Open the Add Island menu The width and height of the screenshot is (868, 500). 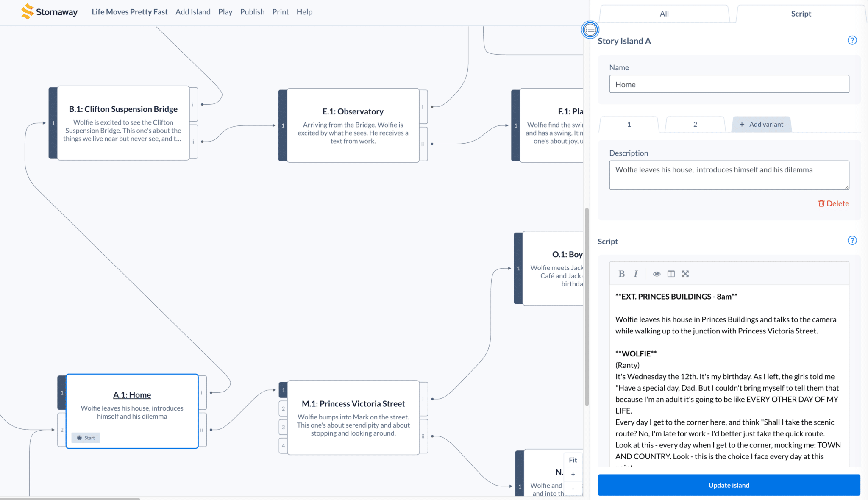click(193, 12)
